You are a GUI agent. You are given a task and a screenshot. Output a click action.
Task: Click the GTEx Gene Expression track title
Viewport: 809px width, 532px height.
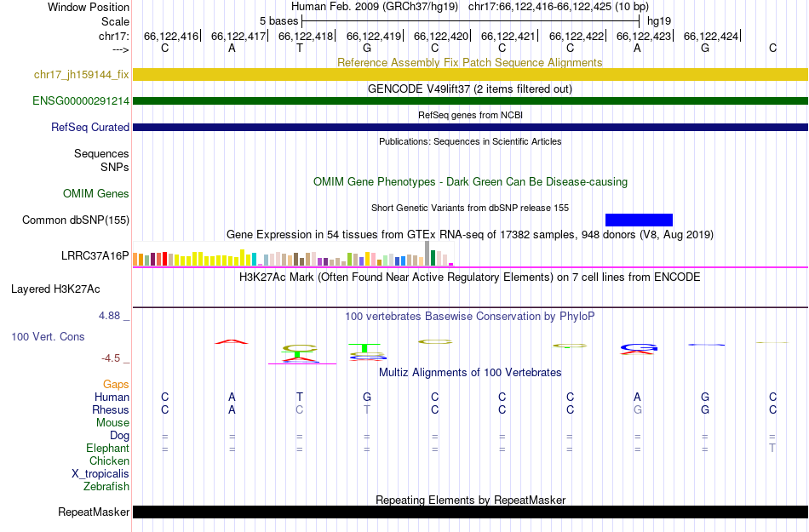click(469, 235)
